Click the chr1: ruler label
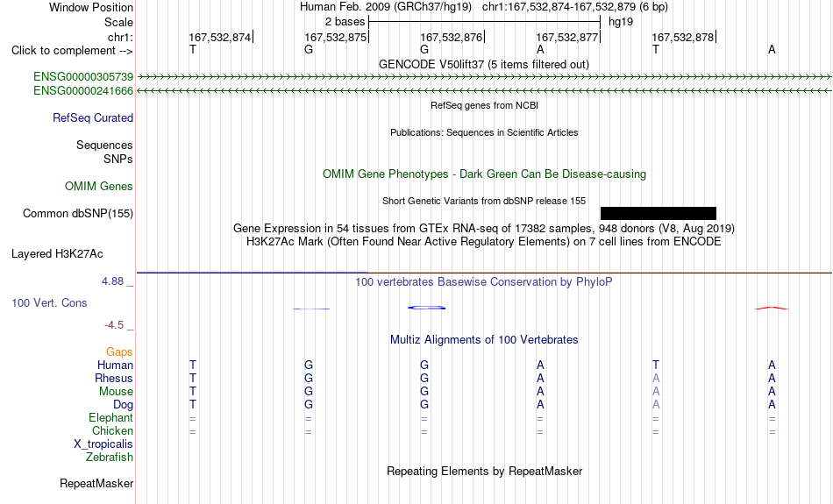833x504 pixels. (120, 37)
